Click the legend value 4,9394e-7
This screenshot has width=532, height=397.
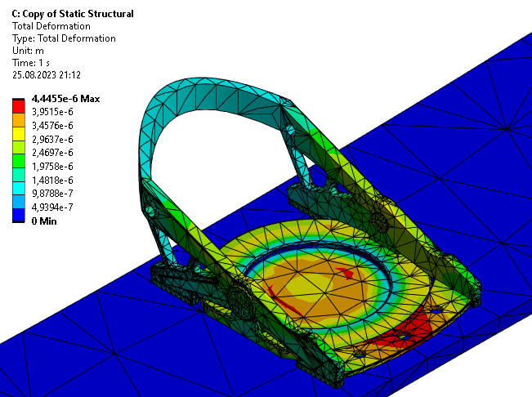click(x=52, y=207)
